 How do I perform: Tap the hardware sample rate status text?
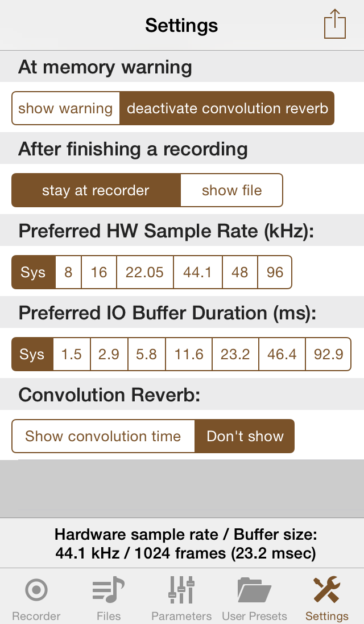[185, 543]
